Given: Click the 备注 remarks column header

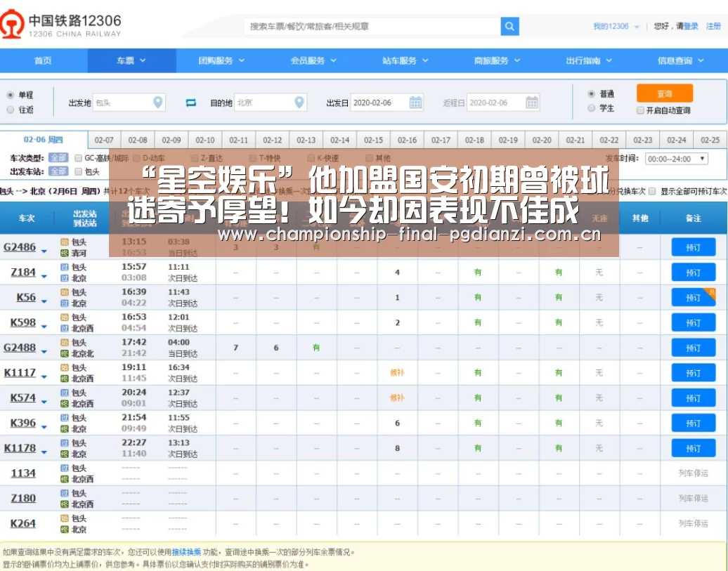Looking at the screenshot, I should point(693,218).
